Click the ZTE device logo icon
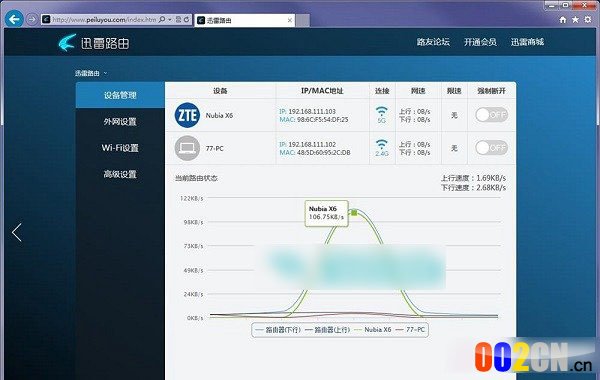The width and height of the screenshot is (600, 380). tap(187, 115)
